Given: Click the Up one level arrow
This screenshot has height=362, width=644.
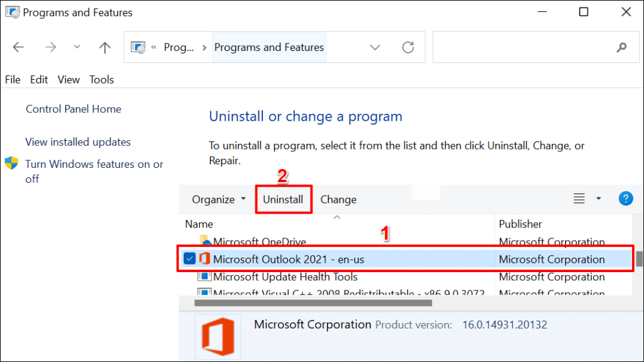Looking at the screenshot, I should 105,47.
